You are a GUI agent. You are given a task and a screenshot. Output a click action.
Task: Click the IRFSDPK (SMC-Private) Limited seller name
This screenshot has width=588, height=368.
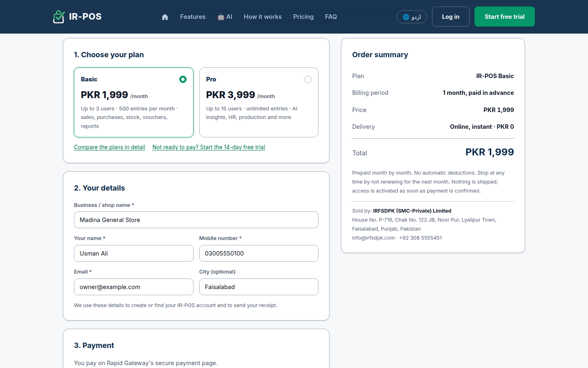(412, 211)
